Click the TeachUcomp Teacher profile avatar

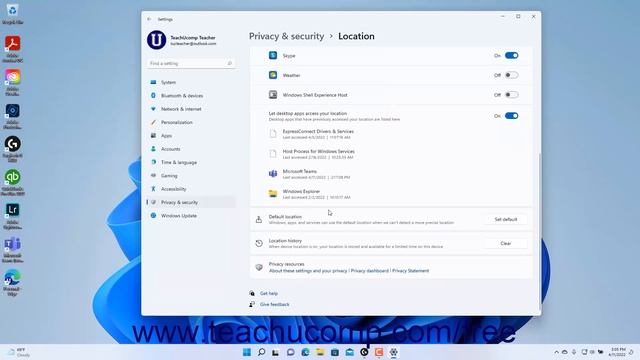click(156, 40)
